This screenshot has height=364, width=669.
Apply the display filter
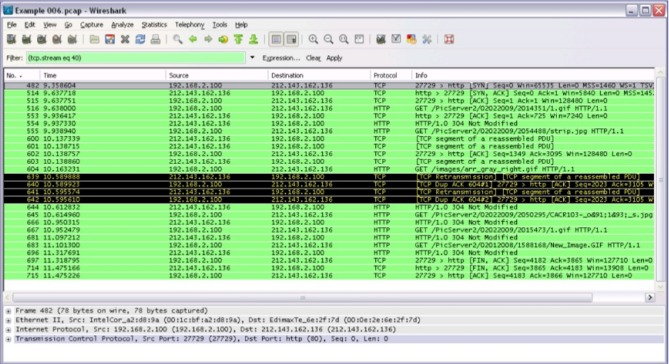(334, 58)
